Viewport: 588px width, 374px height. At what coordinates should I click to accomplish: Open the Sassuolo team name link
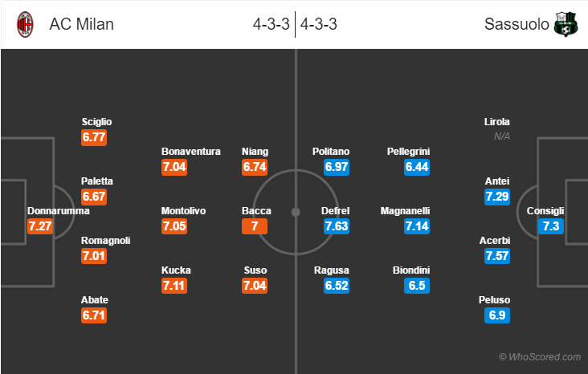(x=517, y=24)
